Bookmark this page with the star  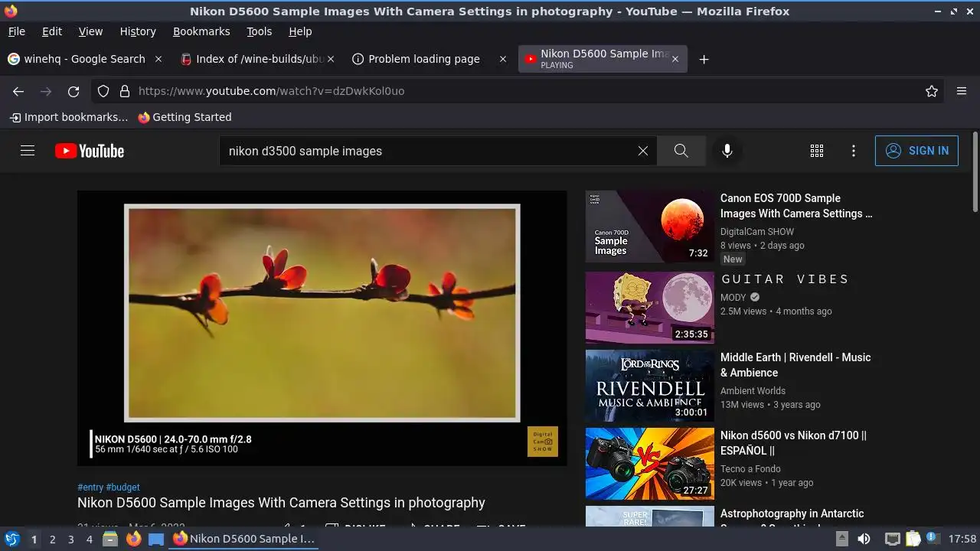pyautogui.click(x=932, y=91)
